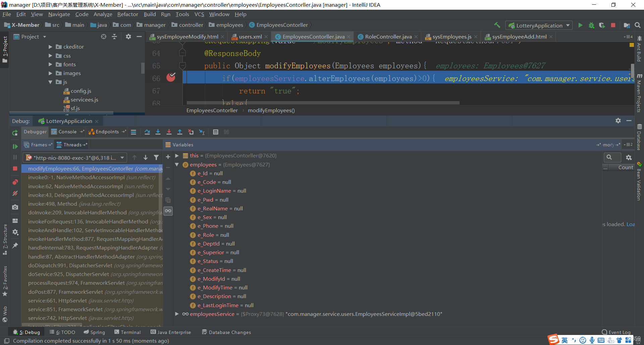Show Execution Point in debugger toolbar
Image resolution: width=644 pixels, height=345 pixels.
133,132
